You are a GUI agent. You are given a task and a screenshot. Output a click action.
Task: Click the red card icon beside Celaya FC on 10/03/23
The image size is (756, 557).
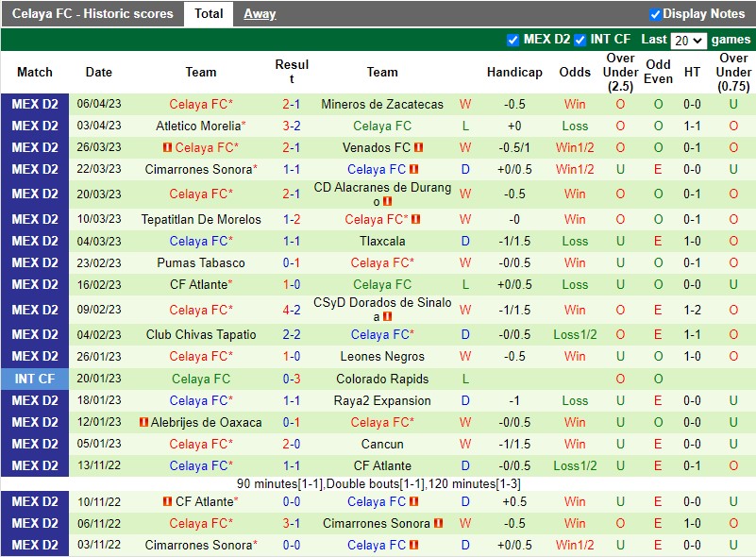[x=416, y=219]
